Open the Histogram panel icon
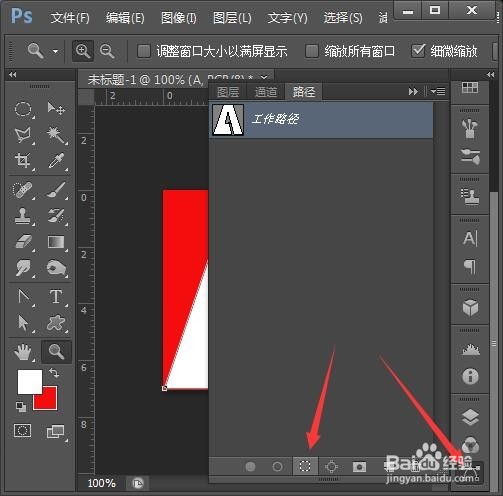 (470, 349)
